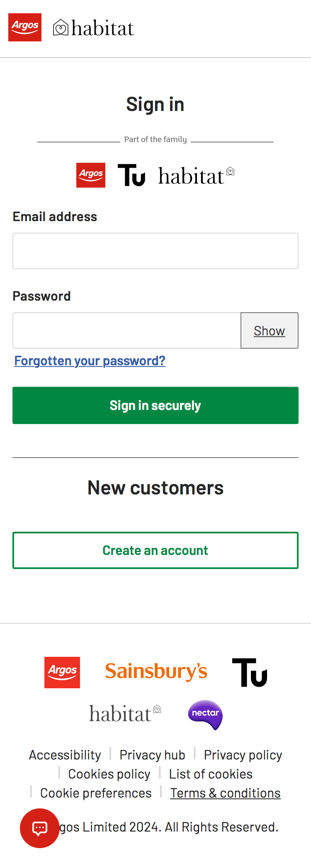Select the habitat logo under Part of the family
The width and height of the screenshot is (311, 868).
(x=195, y=175)
